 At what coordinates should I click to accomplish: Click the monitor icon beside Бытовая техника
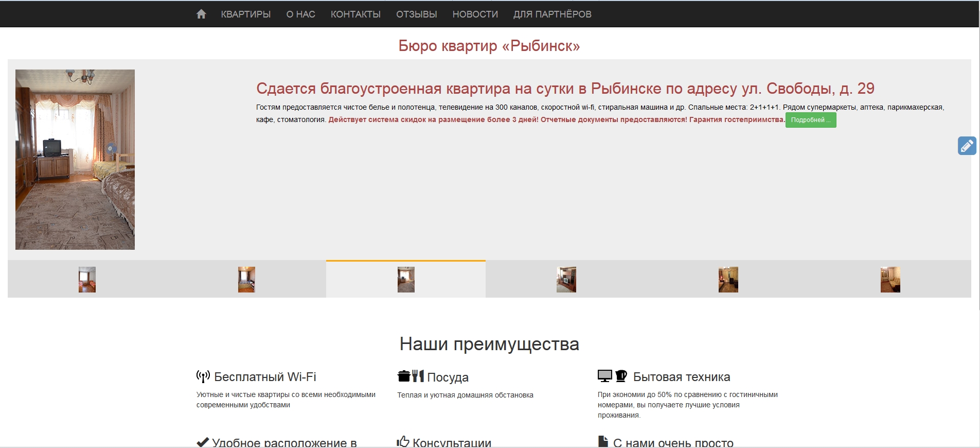pos(605,376)
